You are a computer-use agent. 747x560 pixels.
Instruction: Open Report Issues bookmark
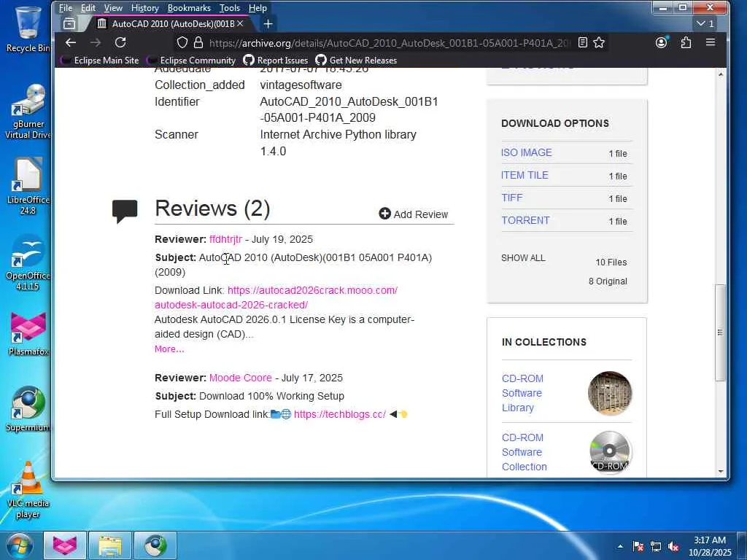click(276, 61)
